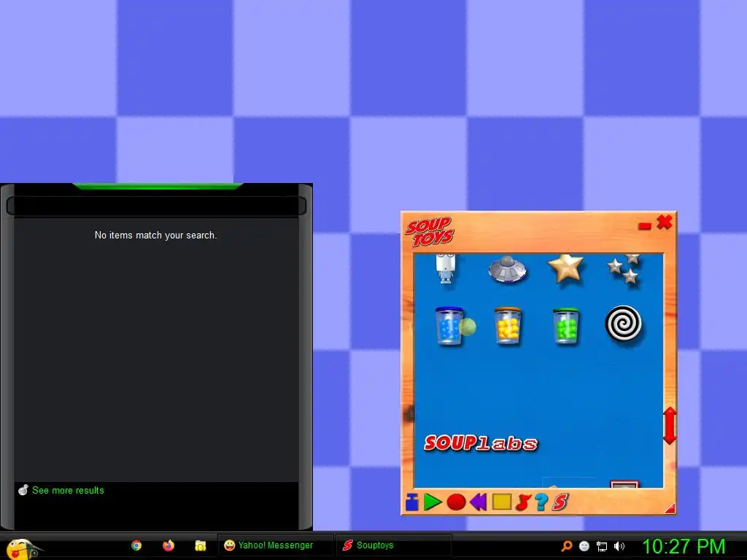Start play with the green triangle button
Image resolution: width=747 pixels, height=560 pixels.
coord(432,502)
